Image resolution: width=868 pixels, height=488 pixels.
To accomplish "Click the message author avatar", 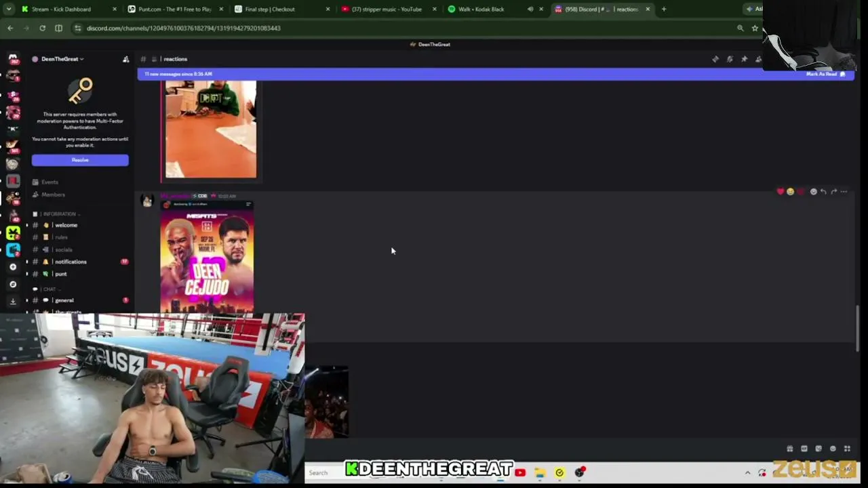I will [x=147, y=200].
